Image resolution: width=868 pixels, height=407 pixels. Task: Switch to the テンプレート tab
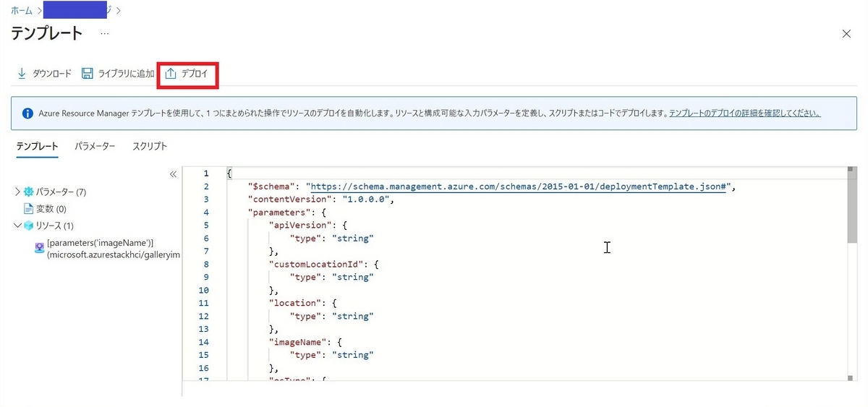pyautogui.click(x=37, y=146)
